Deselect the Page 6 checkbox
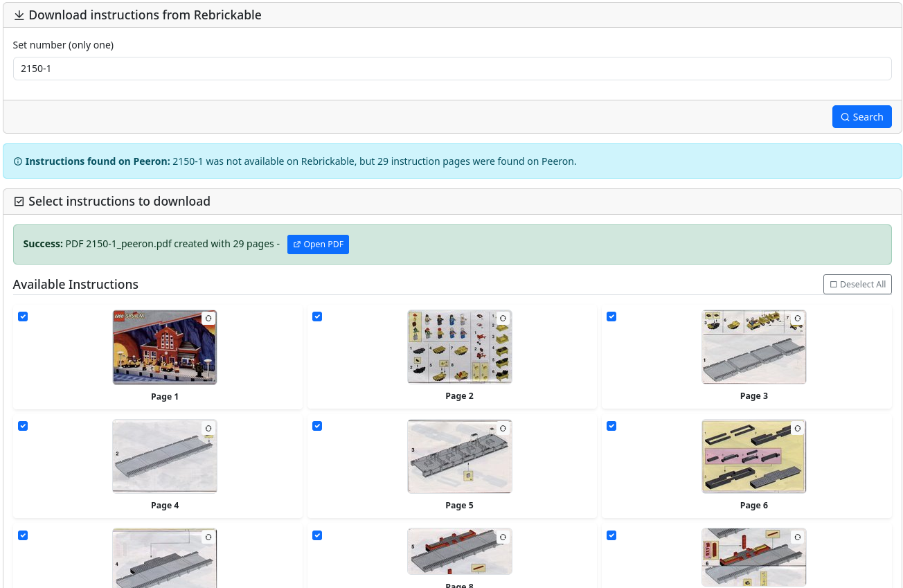This screenshot has width=903, height=588. (x=611, y=426)
